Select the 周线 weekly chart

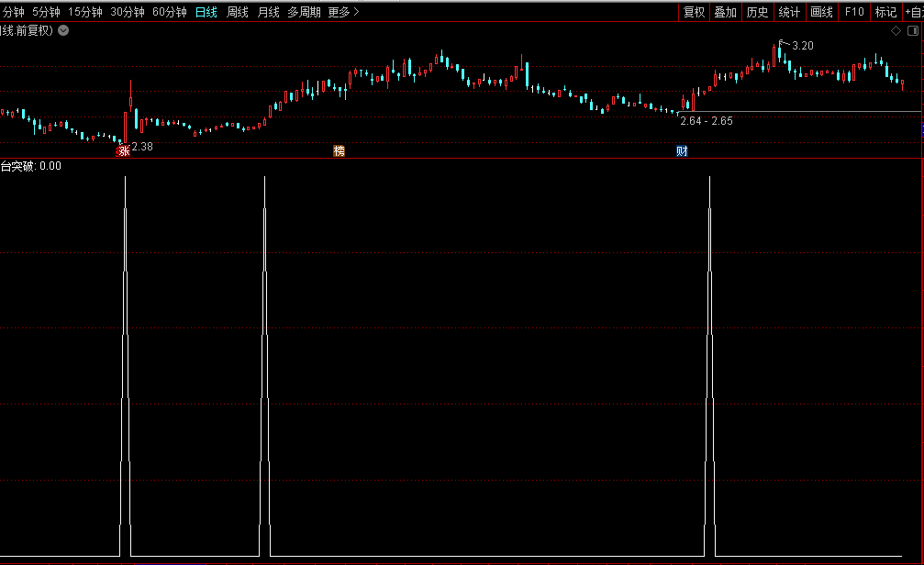[238, 12]
